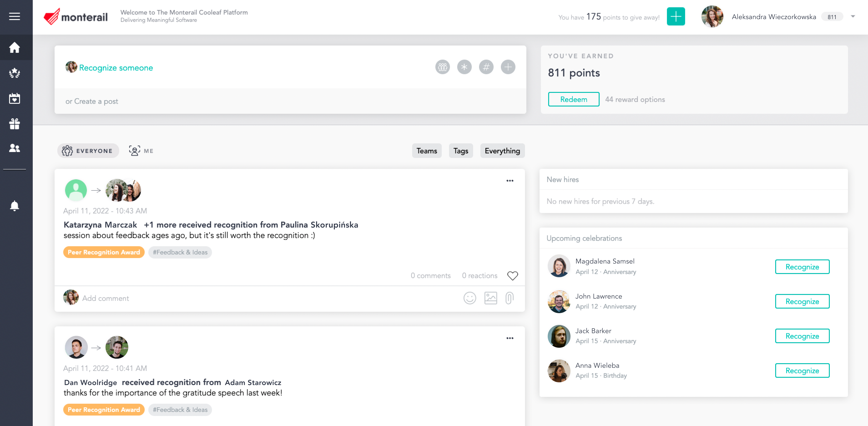
Task: Select the ME feed filter
Action: tap(141, 151)
